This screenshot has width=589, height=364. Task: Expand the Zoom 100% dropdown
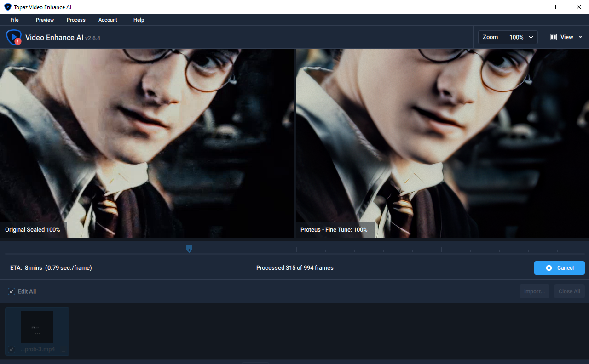508,37
